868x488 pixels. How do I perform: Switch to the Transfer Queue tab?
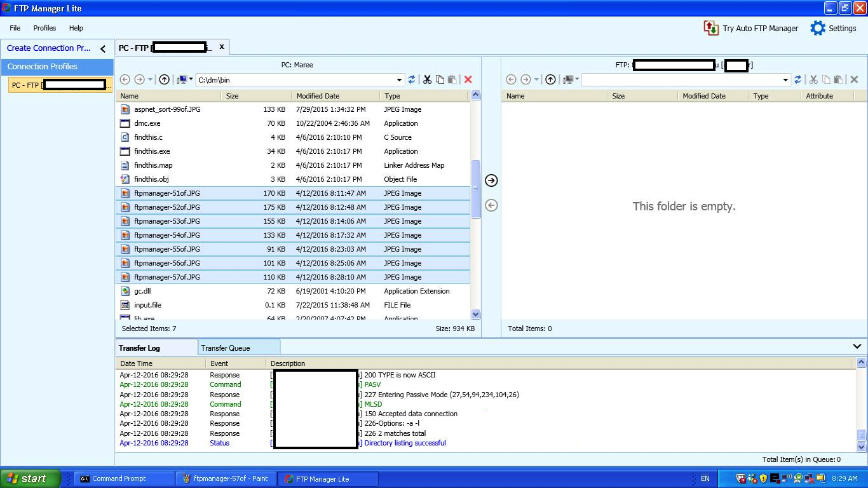click(x=226, y=348)
